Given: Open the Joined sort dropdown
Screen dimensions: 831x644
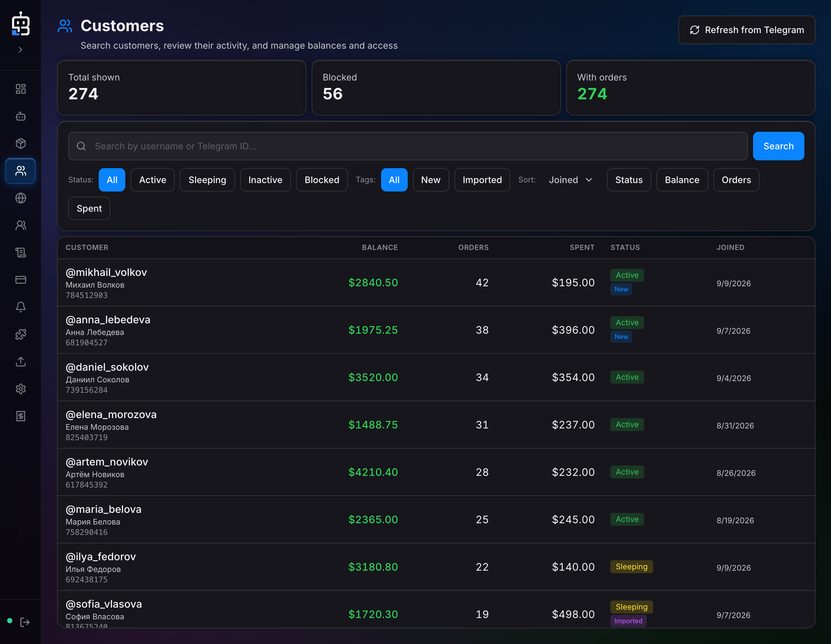Looking at the screenshot, I should [x=571, y=180].
